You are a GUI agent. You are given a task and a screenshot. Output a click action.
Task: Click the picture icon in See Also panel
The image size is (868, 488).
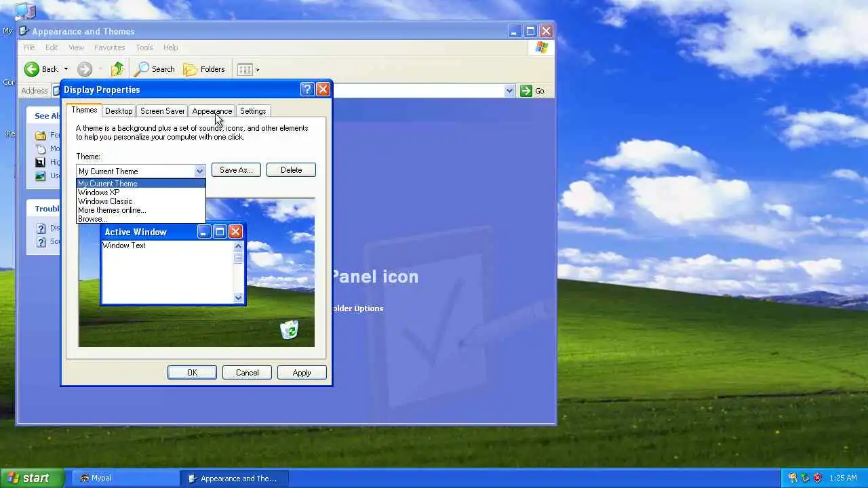coord(41,176)
